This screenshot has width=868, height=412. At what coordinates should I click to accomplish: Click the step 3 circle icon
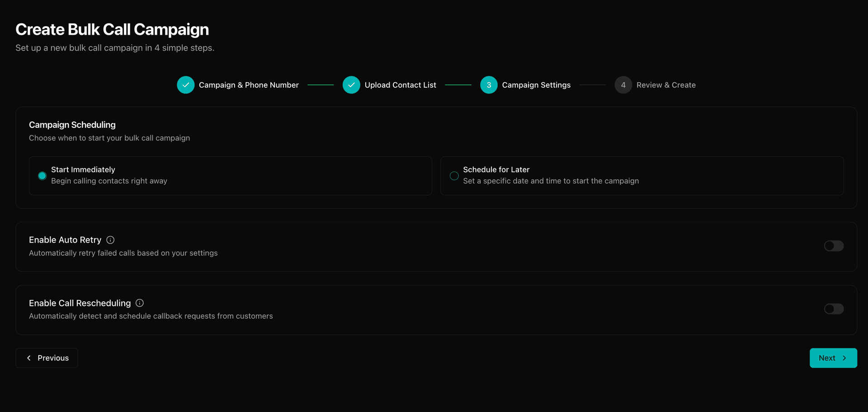489,85
